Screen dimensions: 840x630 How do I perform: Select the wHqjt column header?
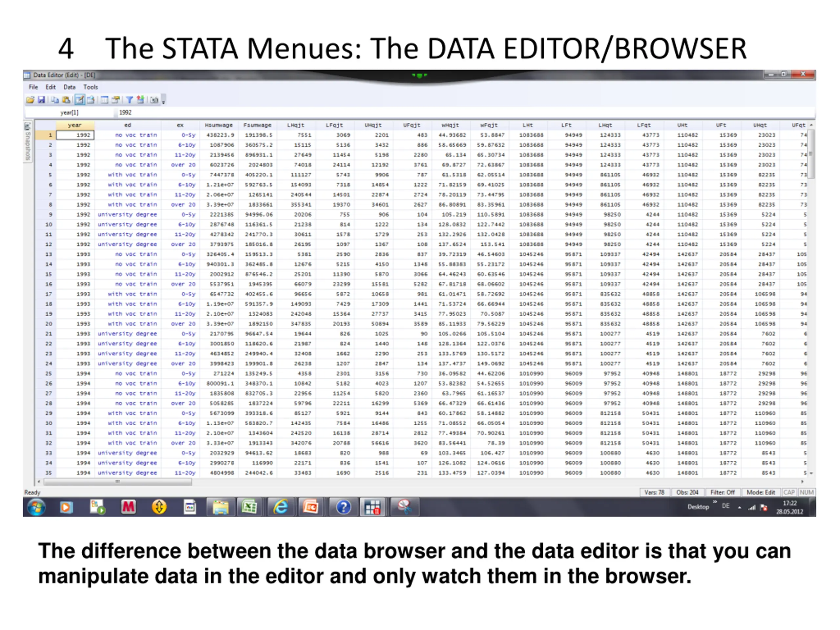451,125
